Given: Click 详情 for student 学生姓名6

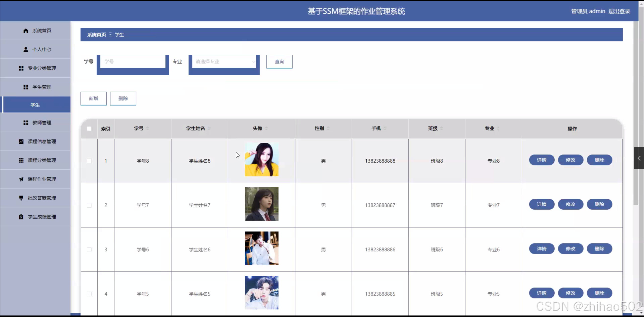Looking at the screenshot, I should point(542,249).
